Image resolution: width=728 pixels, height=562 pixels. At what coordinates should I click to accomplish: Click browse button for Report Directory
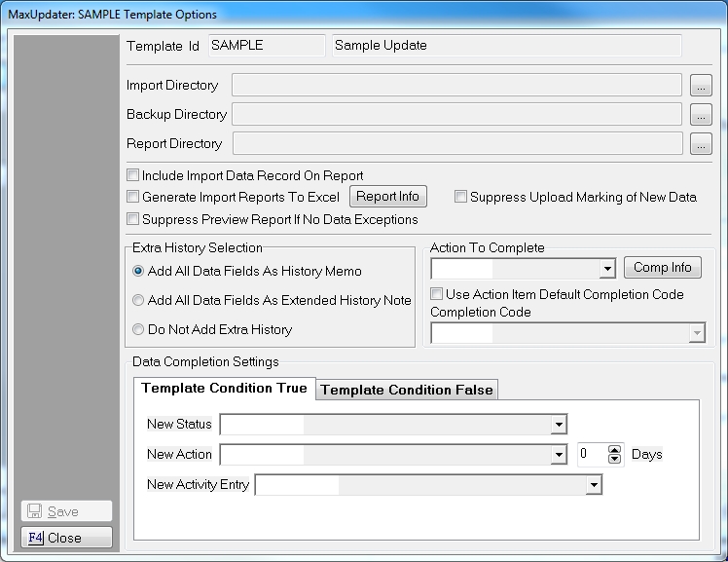701,144
